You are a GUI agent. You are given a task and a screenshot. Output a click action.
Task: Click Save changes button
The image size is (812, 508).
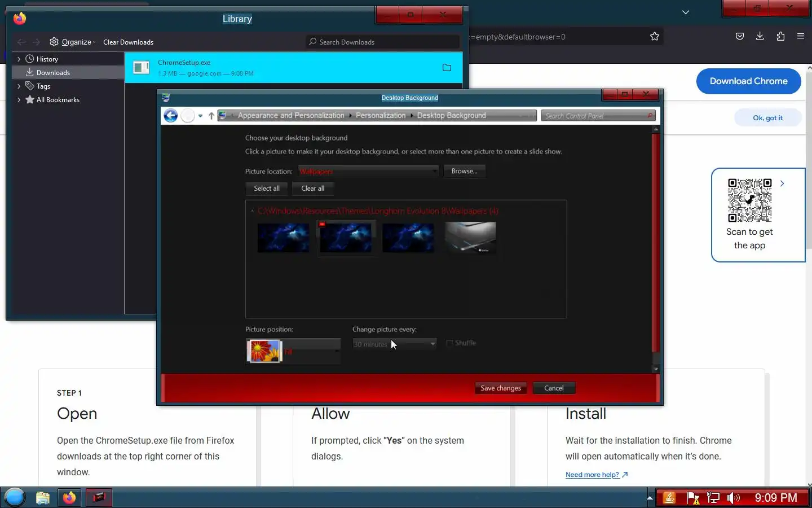click(501, 388)
